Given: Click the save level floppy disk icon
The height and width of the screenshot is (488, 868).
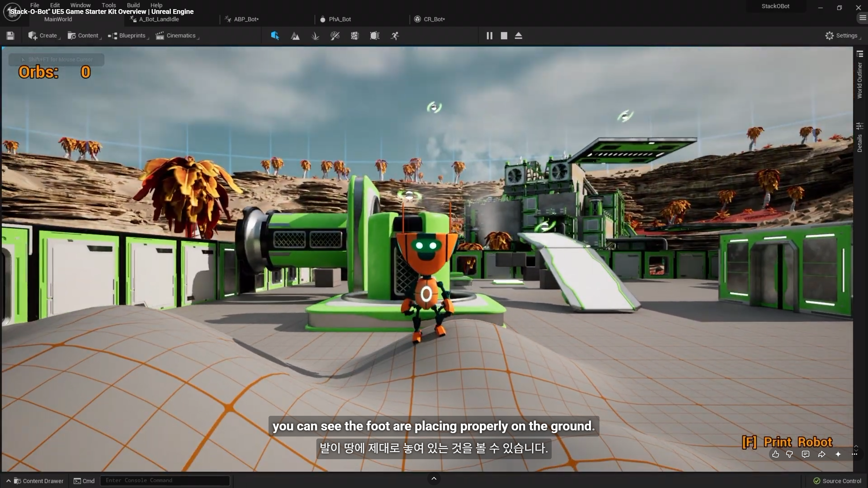Looking at the screenshot, I should tap(10, 36).
